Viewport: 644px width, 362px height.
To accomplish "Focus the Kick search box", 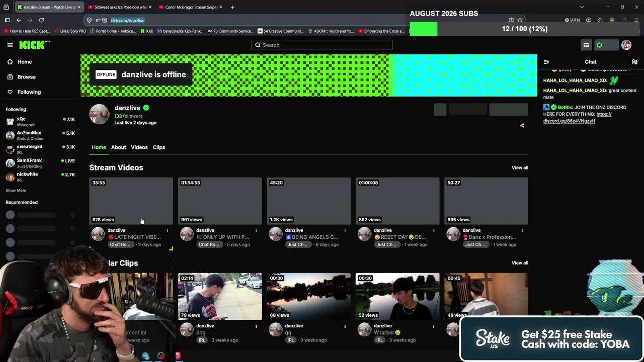I will coord(322,45).
